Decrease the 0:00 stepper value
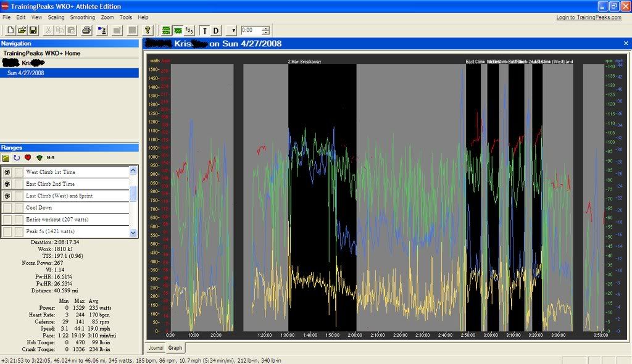Viewport: 632px width, 364px height. (x=265, y=33)
